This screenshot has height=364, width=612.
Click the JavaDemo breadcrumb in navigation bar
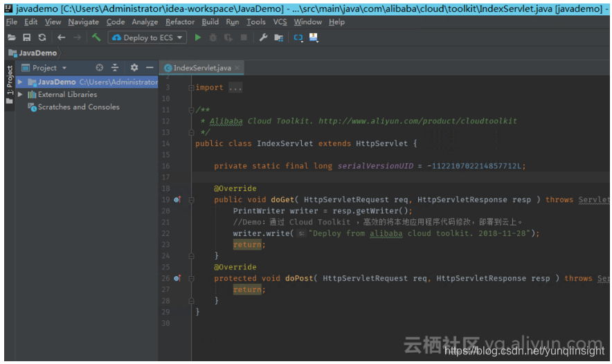[33, 53]
